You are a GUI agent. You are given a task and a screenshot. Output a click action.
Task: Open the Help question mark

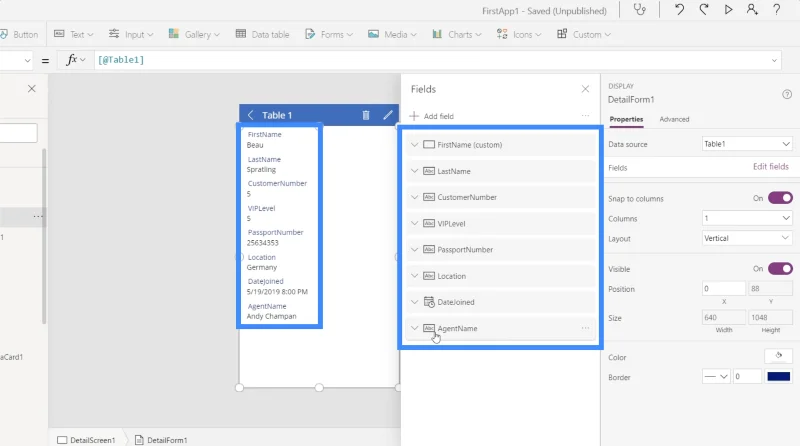(x=777, y=10)
